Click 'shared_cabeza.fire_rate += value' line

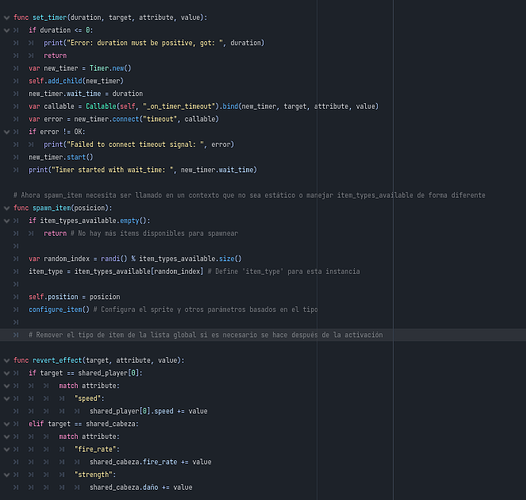coord(150,462)
